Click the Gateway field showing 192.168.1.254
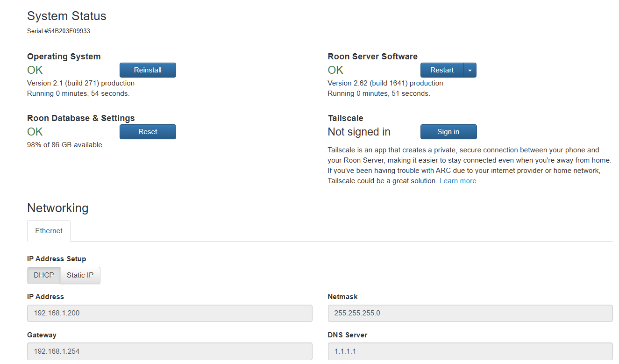The width and height of the screenshot is (619, 364). 170,351
